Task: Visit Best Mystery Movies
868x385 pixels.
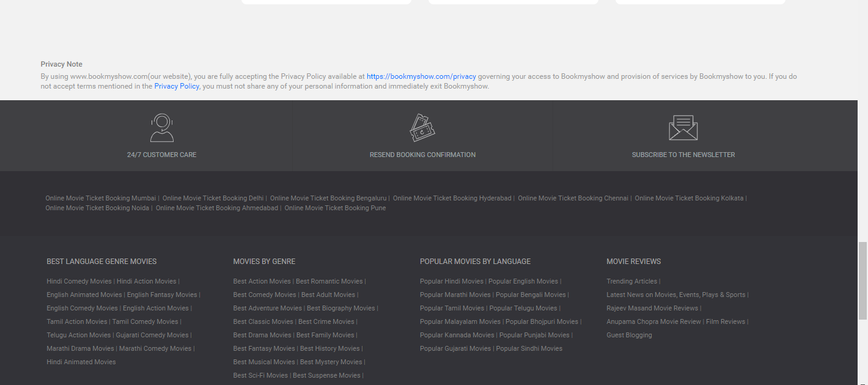Action: (331, 362)
